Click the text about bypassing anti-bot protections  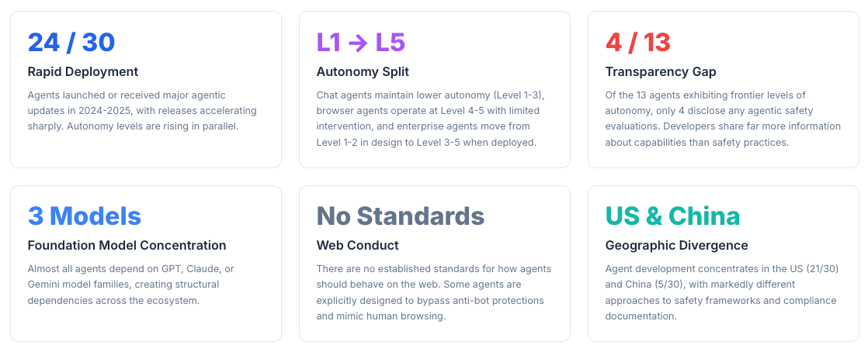[431, 300]
